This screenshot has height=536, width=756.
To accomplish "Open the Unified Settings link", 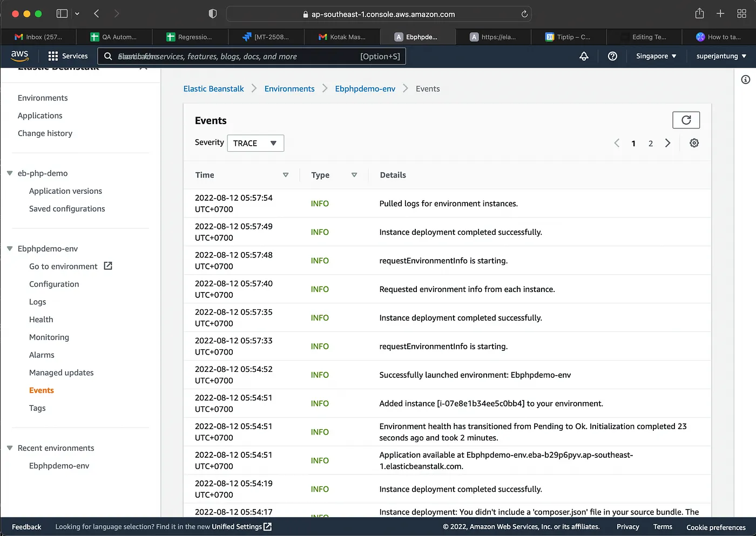I will click(241, 527).
